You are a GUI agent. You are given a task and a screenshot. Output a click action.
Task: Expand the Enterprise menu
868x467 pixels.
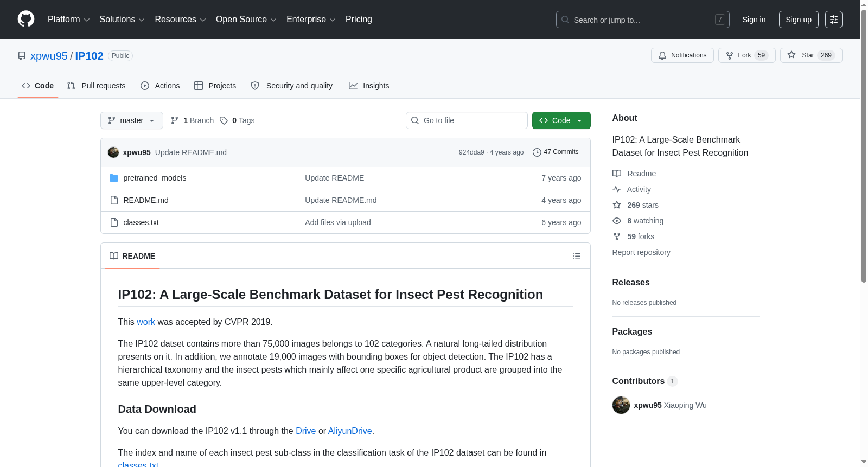[x=311, y=20]
